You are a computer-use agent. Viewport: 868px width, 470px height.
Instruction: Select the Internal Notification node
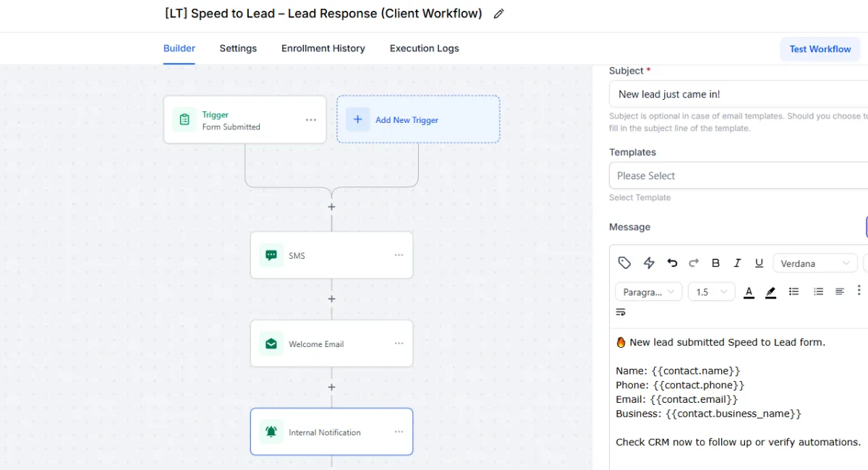[331, 432]
